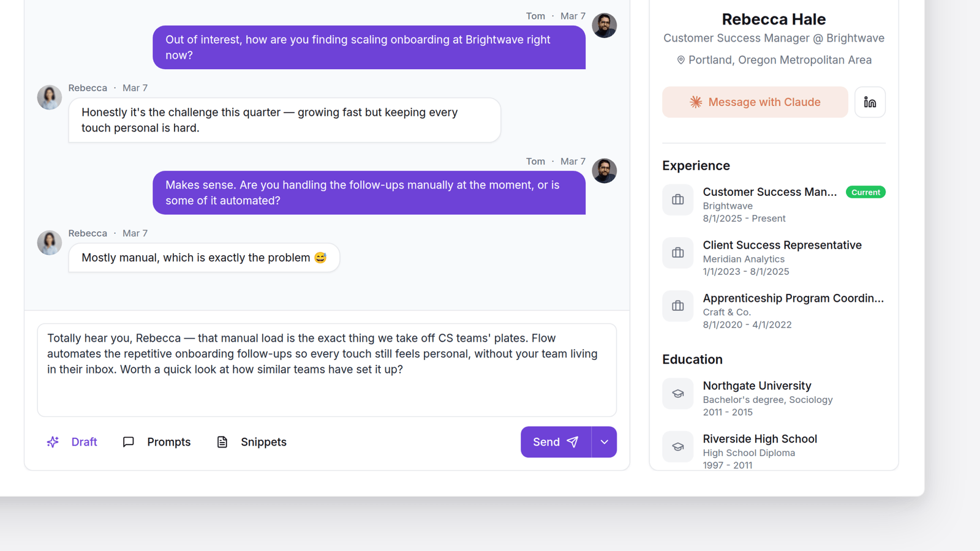The height and width of the screenshot is (551, 980).
Task: Click the Experience section heading
Action: tap(696, 166)
